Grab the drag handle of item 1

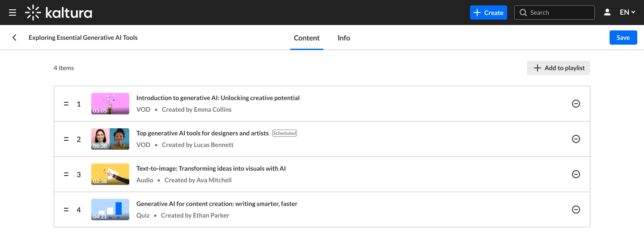[x=66, y=104]
